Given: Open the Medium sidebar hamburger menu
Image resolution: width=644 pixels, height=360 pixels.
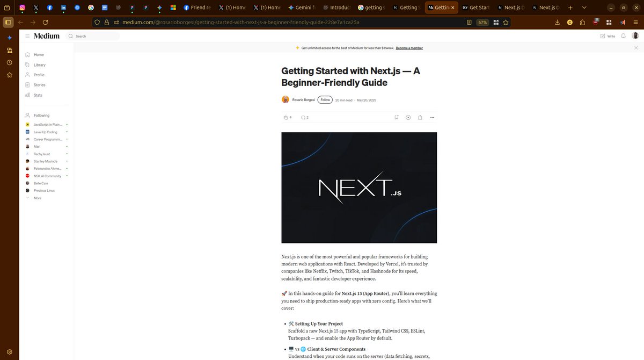Looking at the screenshot, I should (x=27, y=36).
